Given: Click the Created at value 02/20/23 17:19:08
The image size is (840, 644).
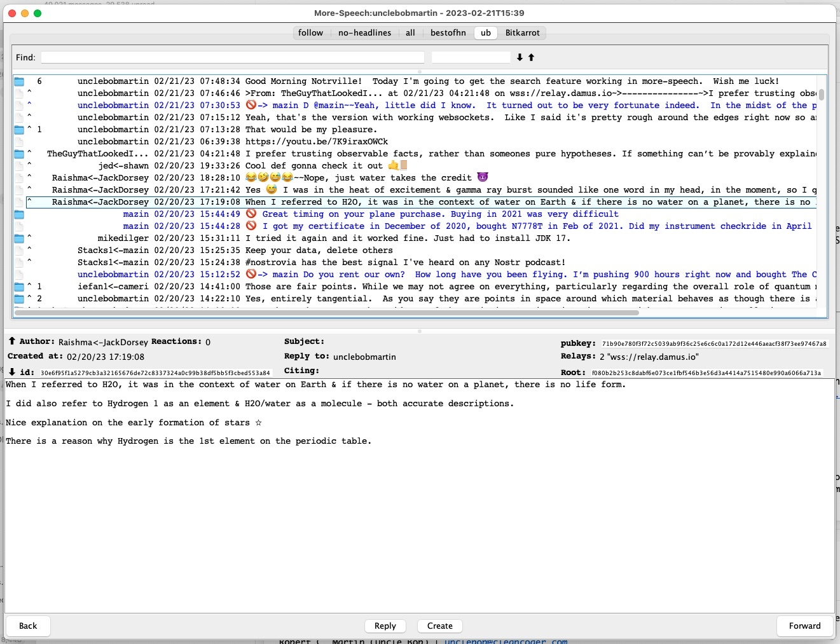Looking at the screenshot, I should pyautogui.click(x=106, y=357).
